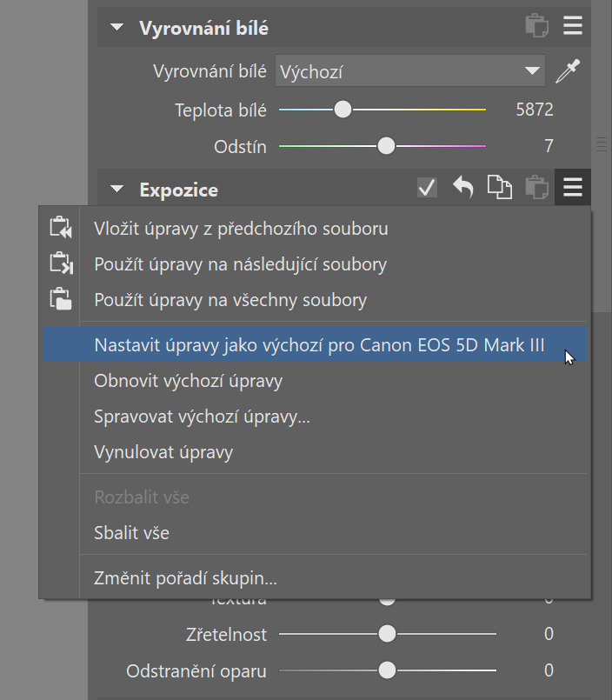Collapse the Expozice section triangle
Screen dimensions: 612x700
tap(117, 190)
